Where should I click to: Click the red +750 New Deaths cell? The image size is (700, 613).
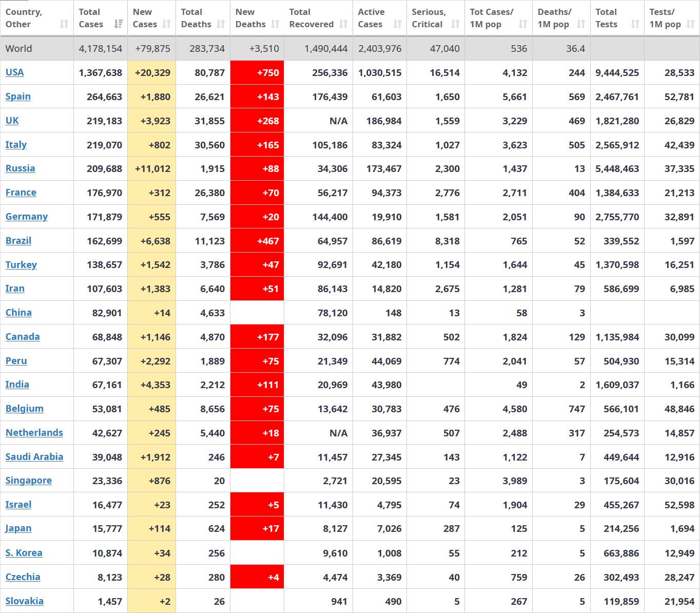[257, 73]
